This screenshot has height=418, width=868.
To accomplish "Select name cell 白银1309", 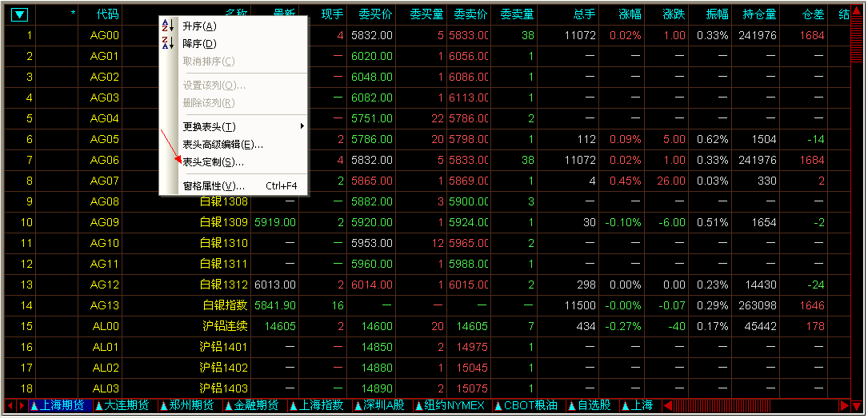I will point(224,222).
